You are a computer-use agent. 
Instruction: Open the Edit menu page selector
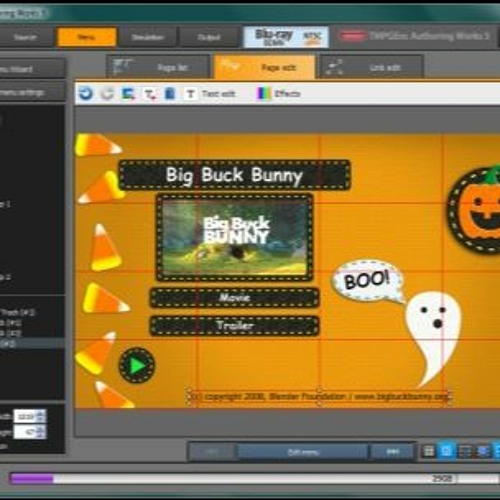tap(303, 452)
